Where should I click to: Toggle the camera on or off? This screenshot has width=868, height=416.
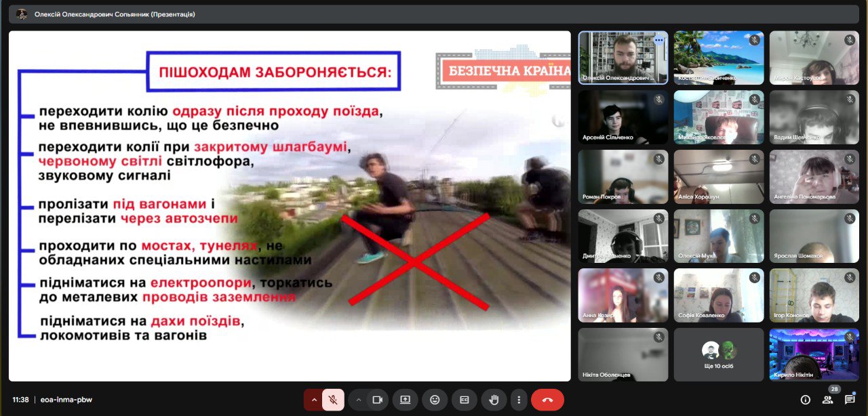click(377, 400)
